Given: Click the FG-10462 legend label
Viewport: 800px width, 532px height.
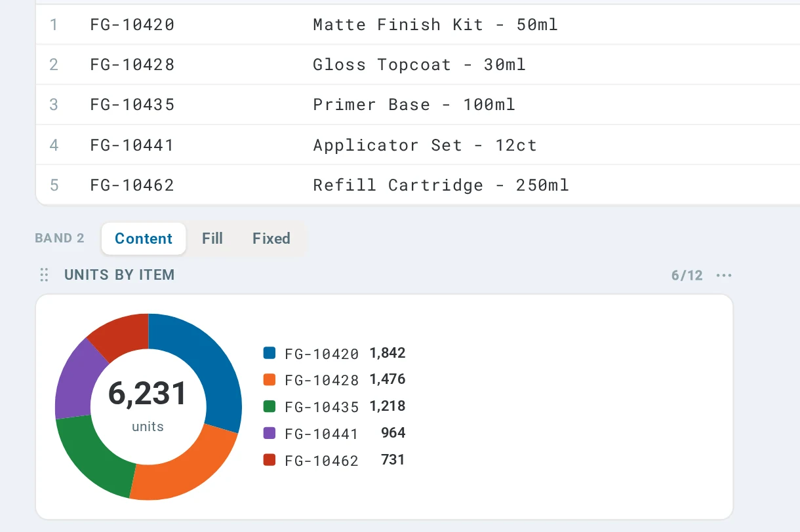Looking at the screenshot, I should [x=321, y=461].
